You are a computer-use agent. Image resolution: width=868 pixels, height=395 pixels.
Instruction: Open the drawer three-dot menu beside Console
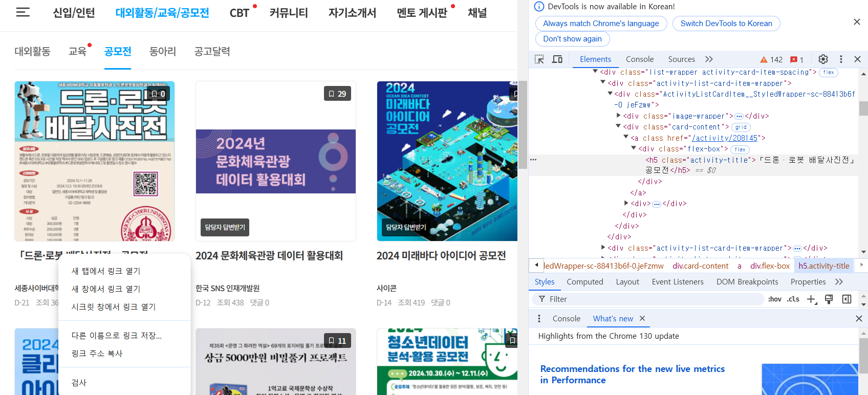click(x=539, y=319)
